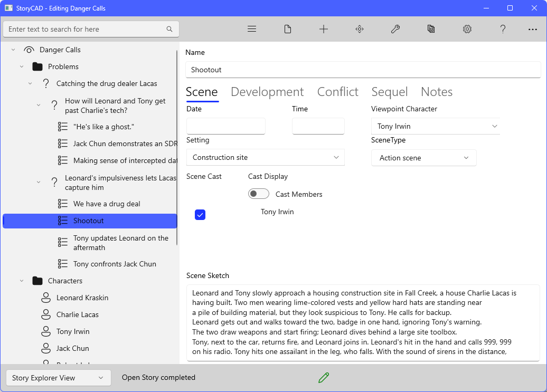
Task: Click the Date input field
Action: click(226, 126)
